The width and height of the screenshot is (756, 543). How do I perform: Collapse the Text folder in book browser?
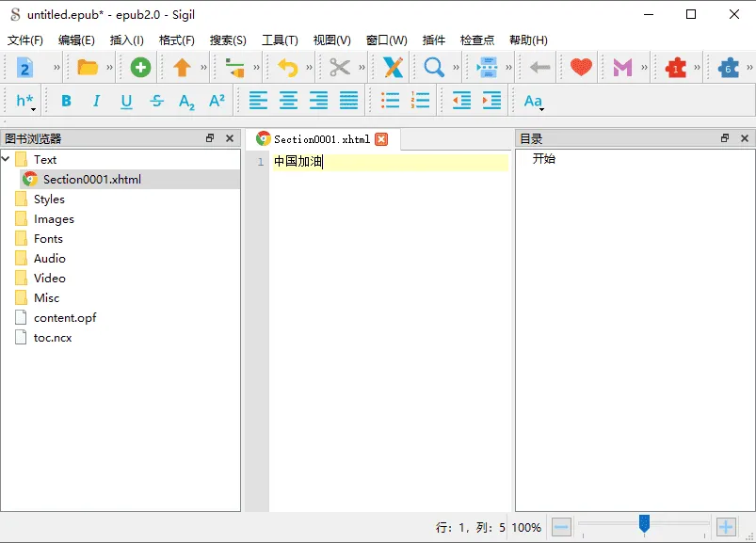8,159
